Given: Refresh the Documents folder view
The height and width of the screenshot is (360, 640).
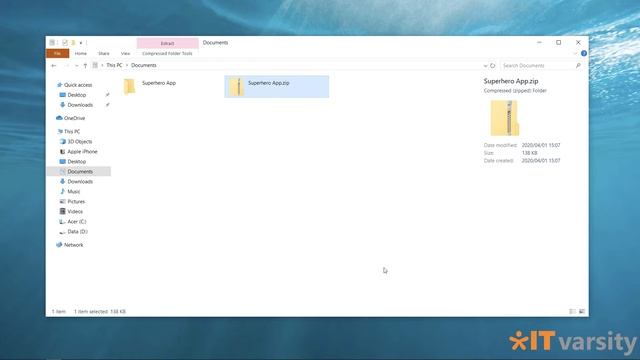Looking at the screenshot, I should pyautogui.click(x=493, y=65).
